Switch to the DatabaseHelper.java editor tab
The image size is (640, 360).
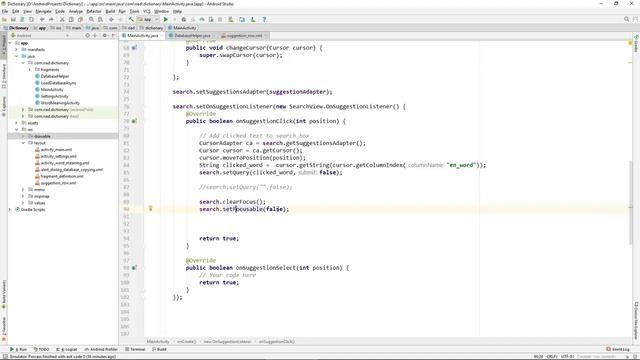[192, 36]
